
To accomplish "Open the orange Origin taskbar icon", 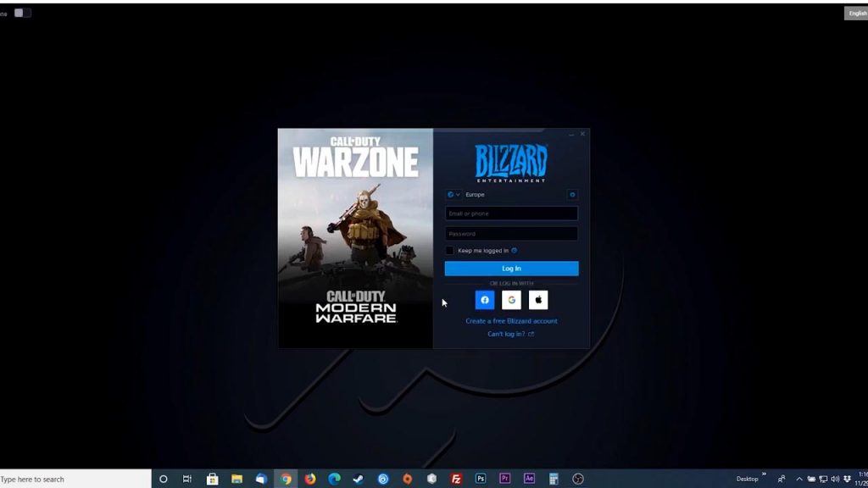I will (408, 480).
